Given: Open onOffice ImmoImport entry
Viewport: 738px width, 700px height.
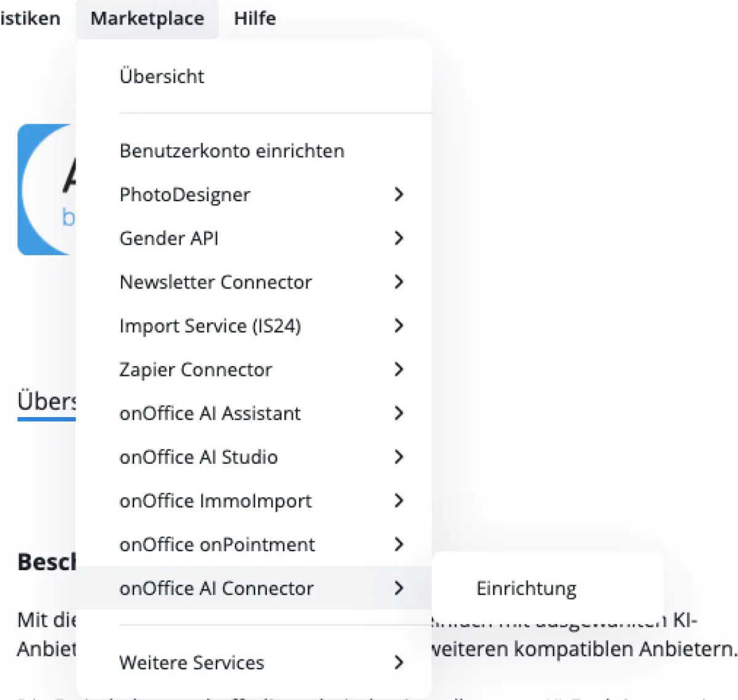Looking at the screenshot, I should click(x=254, y=500).
